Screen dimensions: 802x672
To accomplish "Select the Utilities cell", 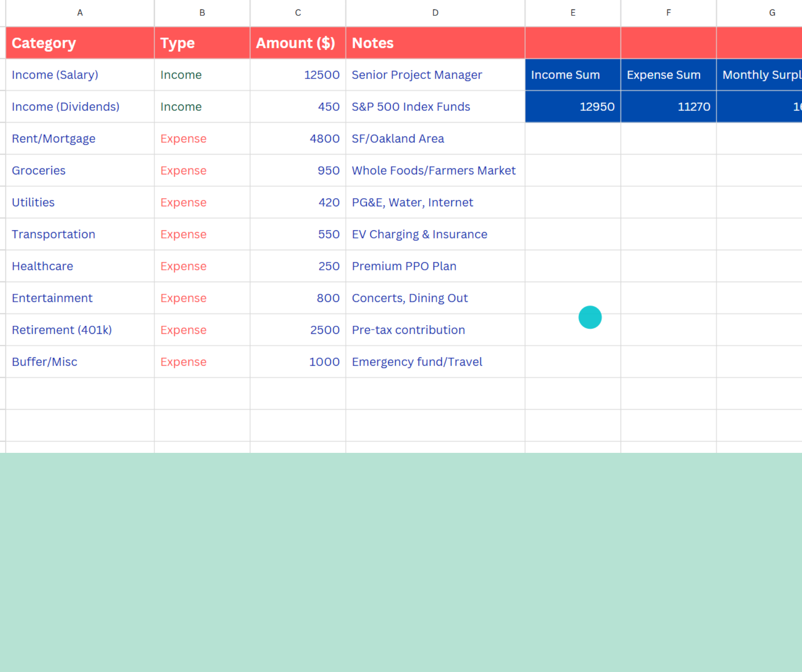I will click(x=80, y=202).
